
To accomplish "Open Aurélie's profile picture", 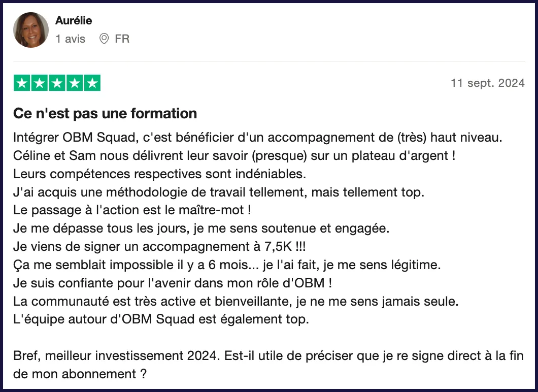I will pyautogui.click(x=31, y=30).
